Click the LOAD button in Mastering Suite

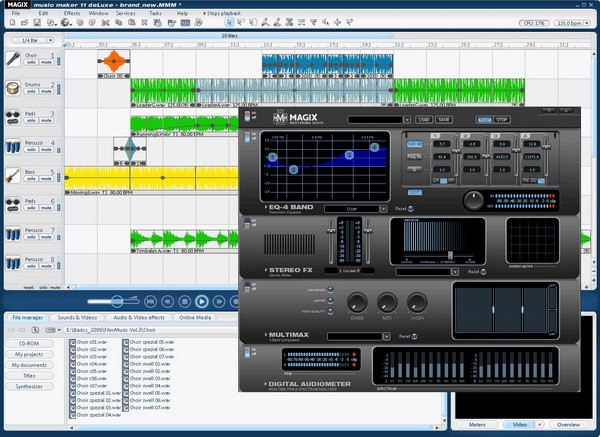pos(424,120)
